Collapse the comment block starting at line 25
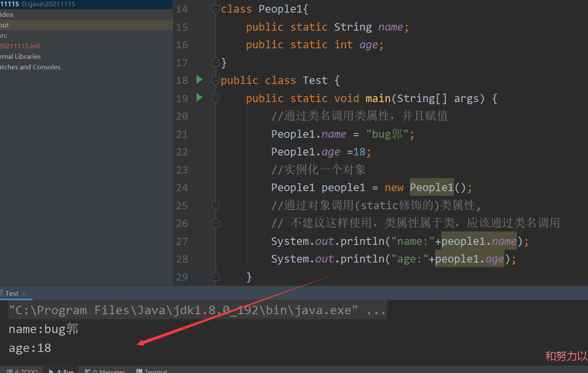The image size is (588, 373). pos(216,205)
